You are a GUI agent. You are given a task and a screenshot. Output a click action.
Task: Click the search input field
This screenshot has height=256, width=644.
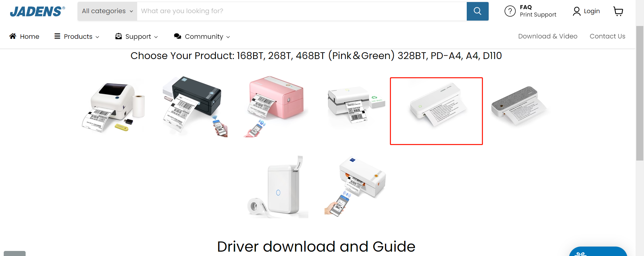click(302, 11)
